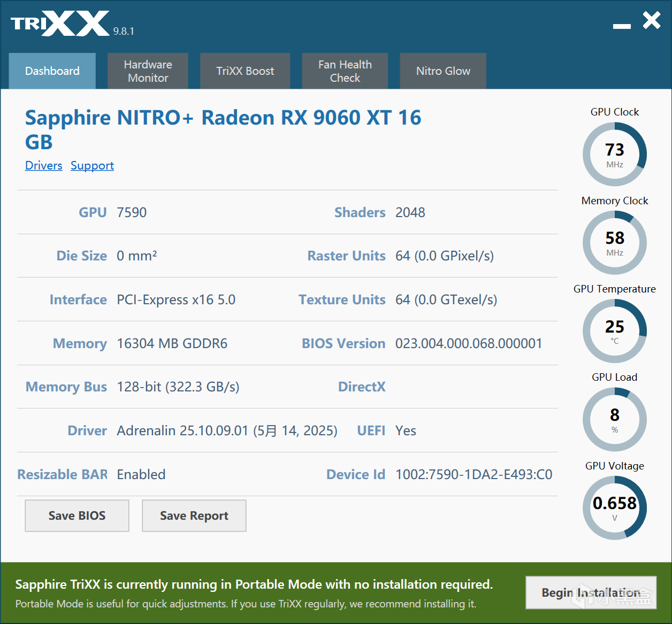Screen dimensions: 672x624
Task: Open the Dashboard tab
Action: tap(52, 71)
